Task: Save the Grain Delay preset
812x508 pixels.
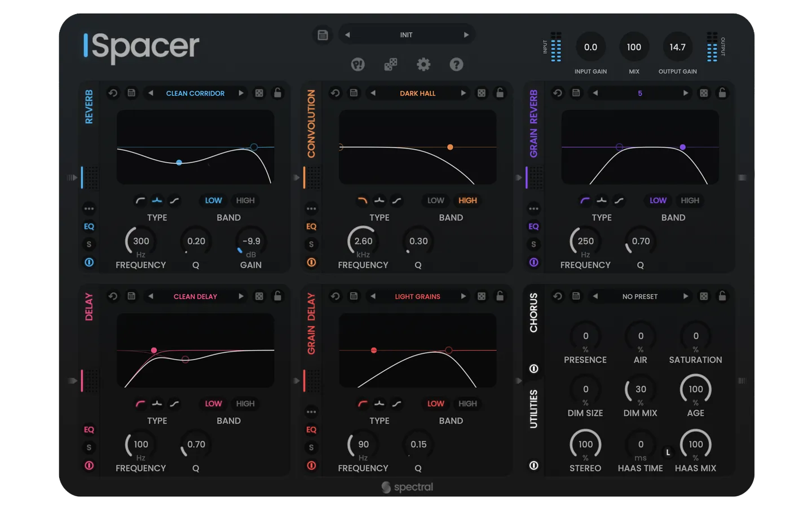Action: pyautogui.click(x=354, y=296)
